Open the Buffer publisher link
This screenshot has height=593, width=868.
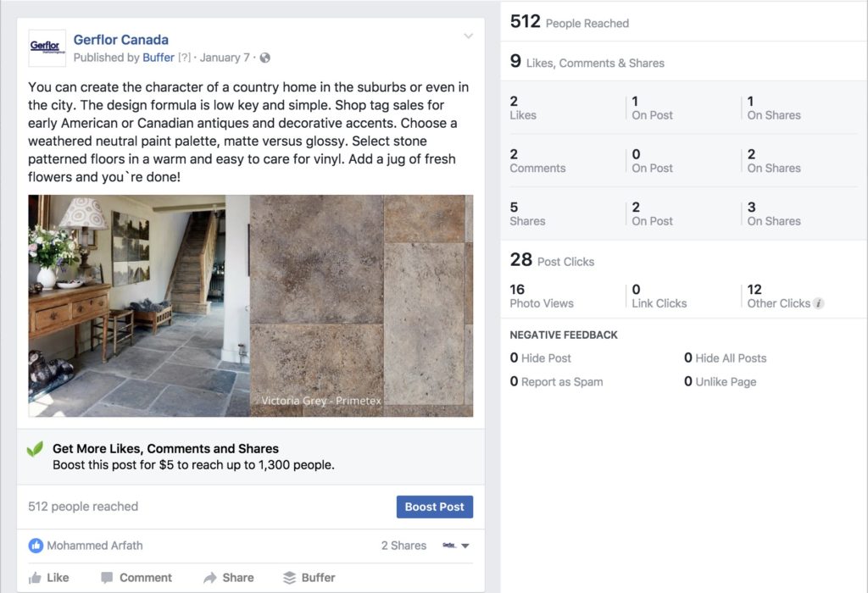click(159, 58)
